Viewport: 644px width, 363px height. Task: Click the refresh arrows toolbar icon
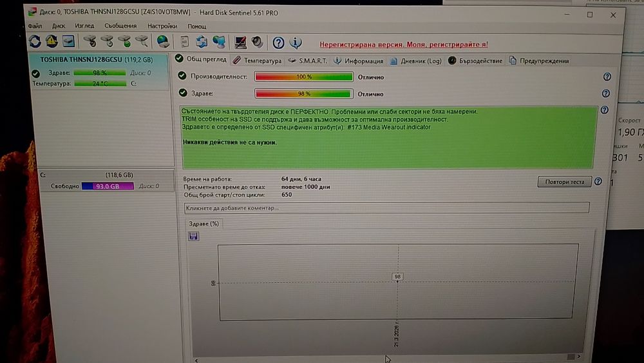coord(35,41)
